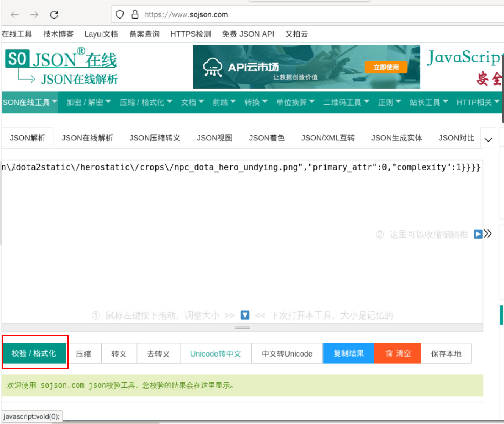The width and height of the screenshot is (504, 424).
Task: Switch to the JSON生成实体 tab
Action: 397,138
